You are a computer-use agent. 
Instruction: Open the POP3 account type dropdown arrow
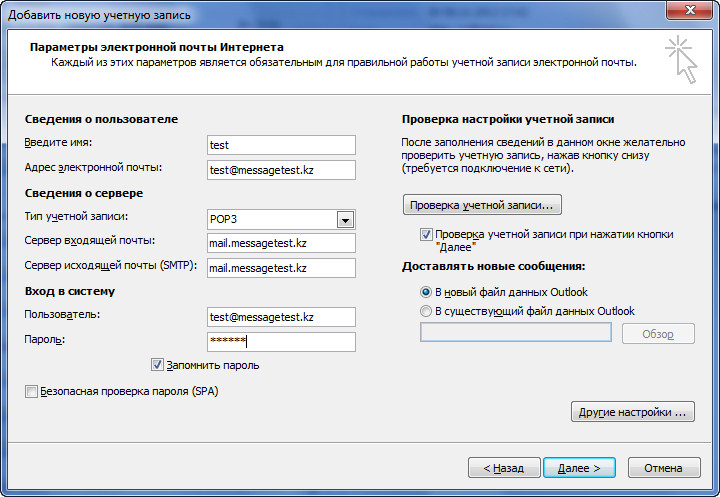click(x=345, y=220)
